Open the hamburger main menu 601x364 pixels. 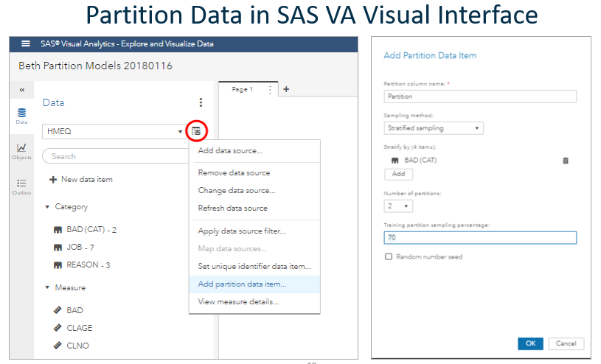pyautogui.click(x=26, y=44)
